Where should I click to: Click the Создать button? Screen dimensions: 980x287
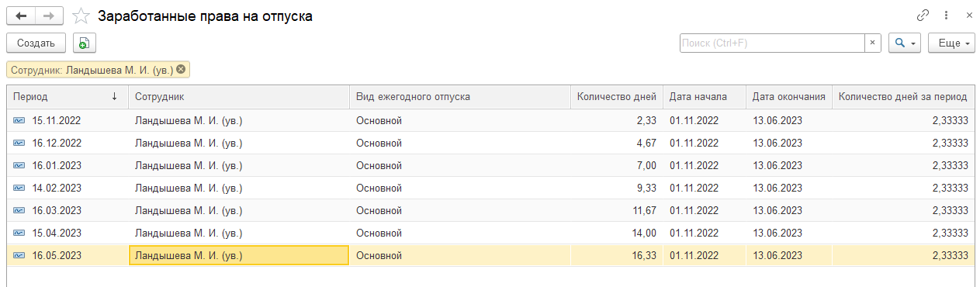pos(36,43)
